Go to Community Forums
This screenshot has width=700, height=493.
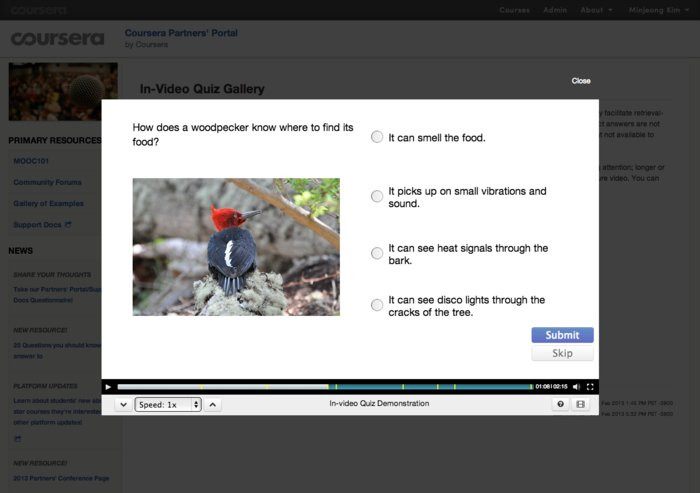pyautogui.click(x=47, y=182)
